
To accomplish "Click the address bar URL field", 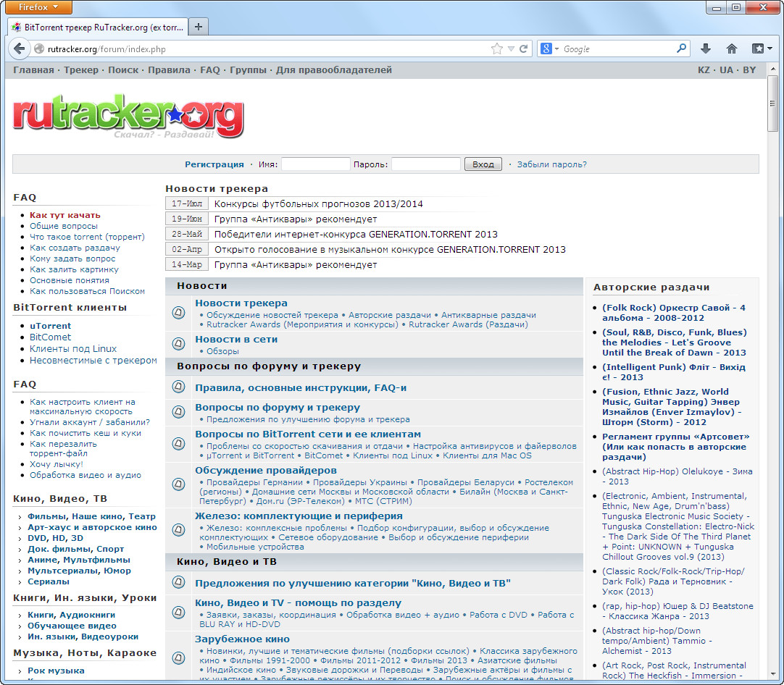I will (267, 49).
